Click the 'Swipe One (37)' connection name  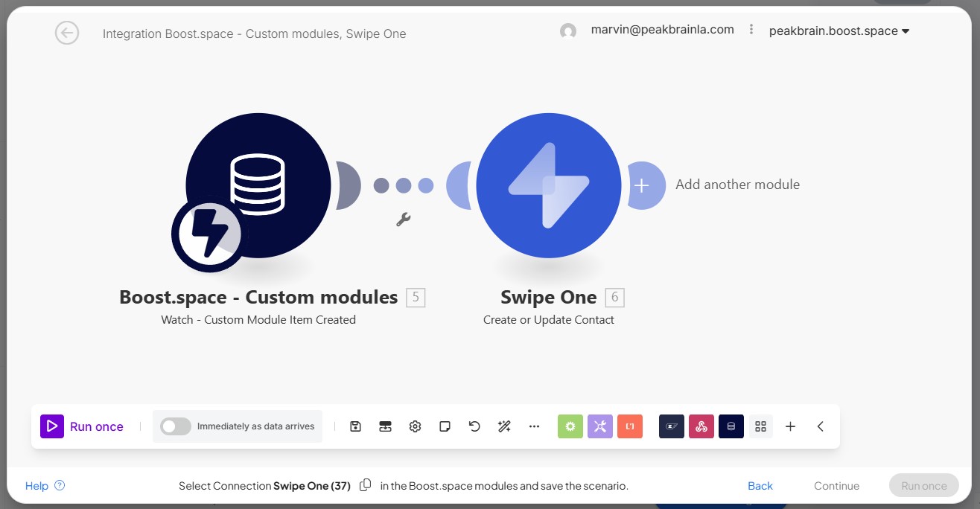[312, 486]
